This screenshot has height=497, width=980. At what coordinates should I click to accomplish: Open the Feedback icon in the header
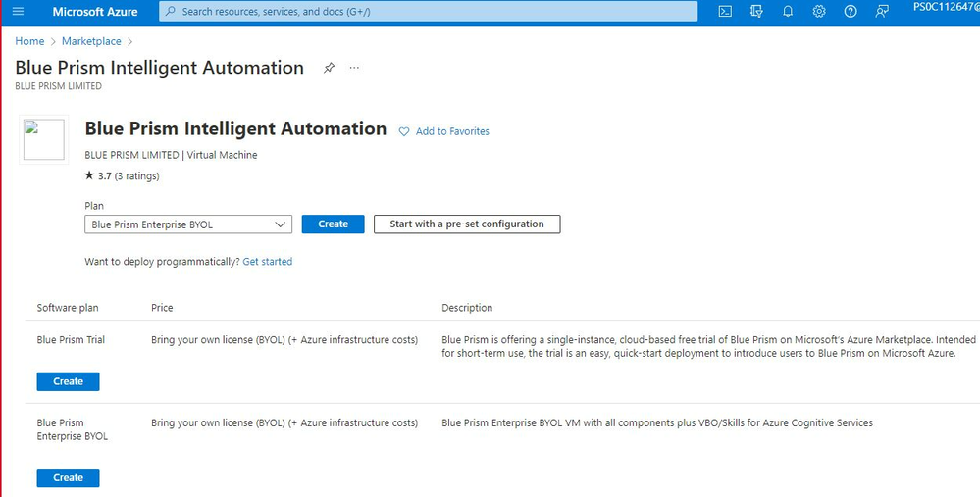tap(882, 11)
